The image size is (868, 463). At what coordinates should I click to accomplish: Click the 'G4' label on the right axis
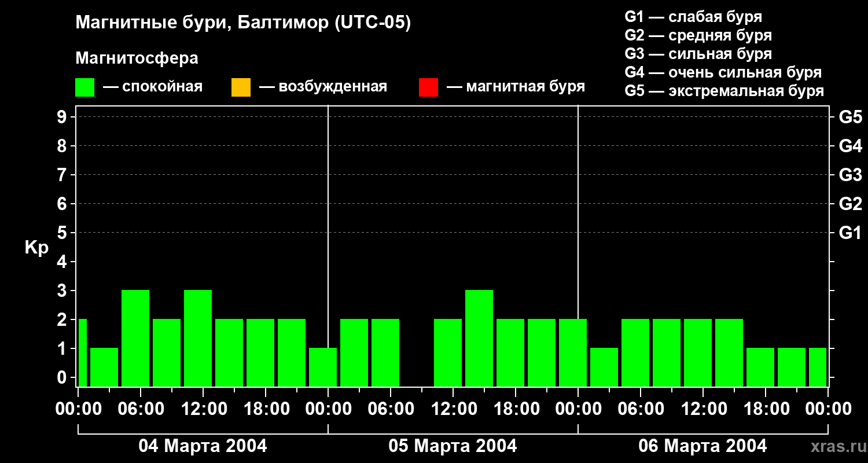850,146
